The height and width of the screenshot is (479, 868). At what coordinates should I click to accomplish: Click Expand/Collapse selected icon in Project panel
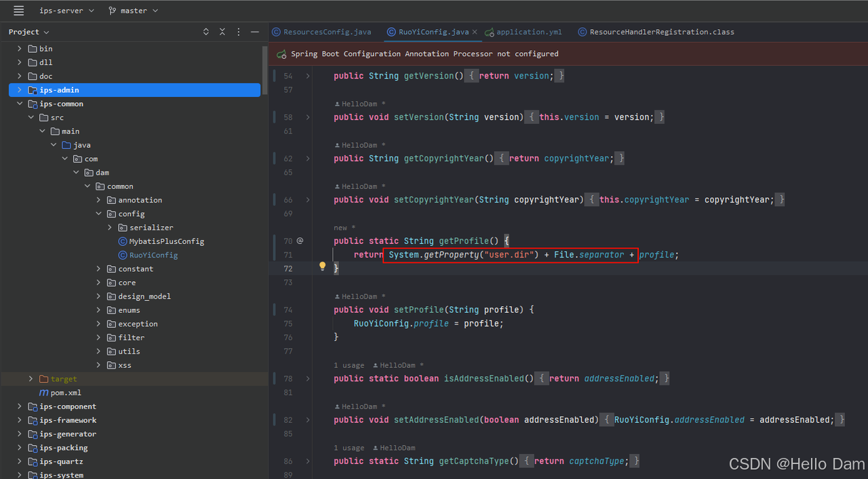tap(206, 32)
